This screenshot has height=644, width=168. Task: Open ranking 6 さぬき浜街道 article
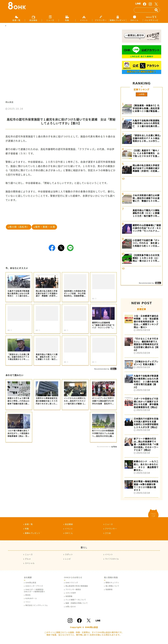tap(141, 198)
